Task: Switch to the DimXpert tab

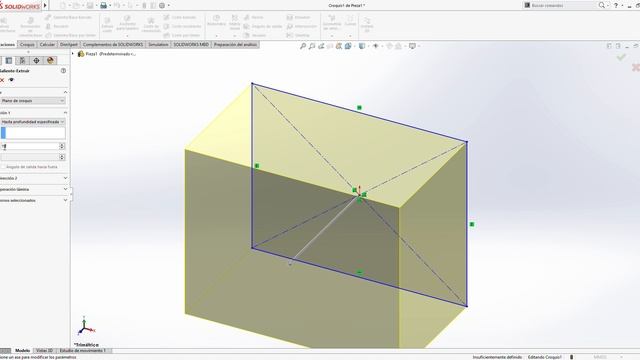Action: pos(69,44)
